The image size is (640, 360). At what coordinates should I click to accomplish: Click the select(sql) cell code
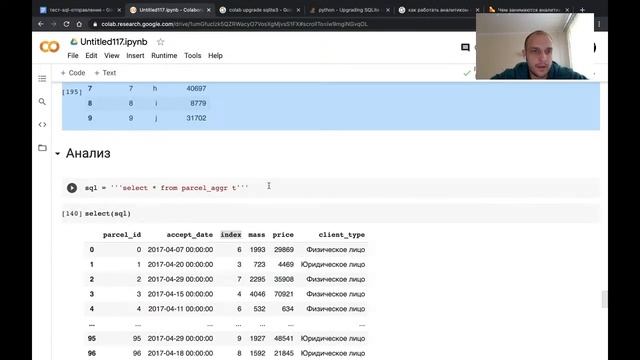pyautogui.click(x=108, y=213)
